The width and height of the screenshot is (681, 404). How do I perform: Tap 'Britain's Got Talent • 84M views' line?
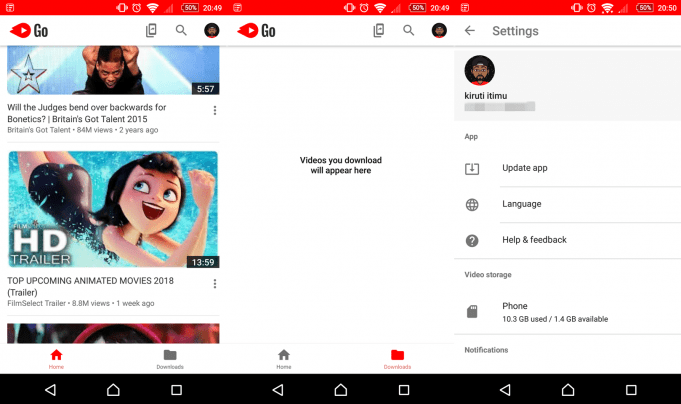coord(83,130)
